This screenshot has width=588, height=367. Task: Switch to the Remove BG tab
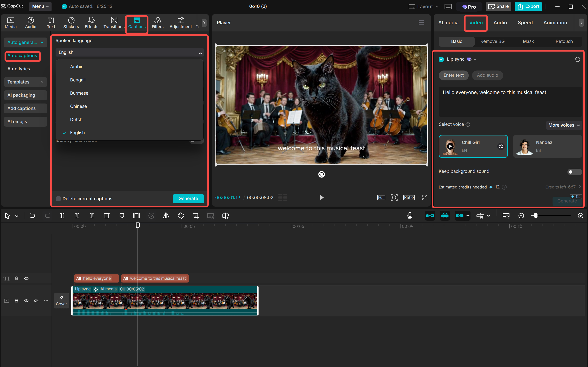coord(492,41)
